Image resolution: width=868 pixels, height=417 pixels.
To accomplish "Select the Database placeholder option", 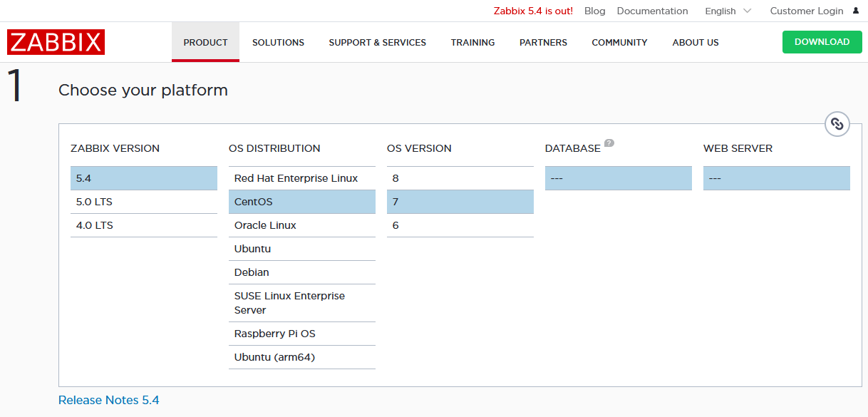I will point(618,178).
